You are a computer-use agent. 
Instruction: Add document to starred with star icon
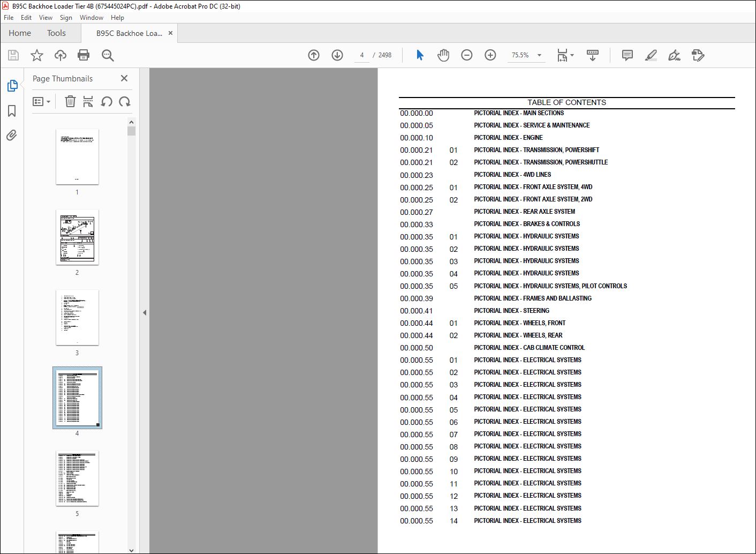pos(37,55)
